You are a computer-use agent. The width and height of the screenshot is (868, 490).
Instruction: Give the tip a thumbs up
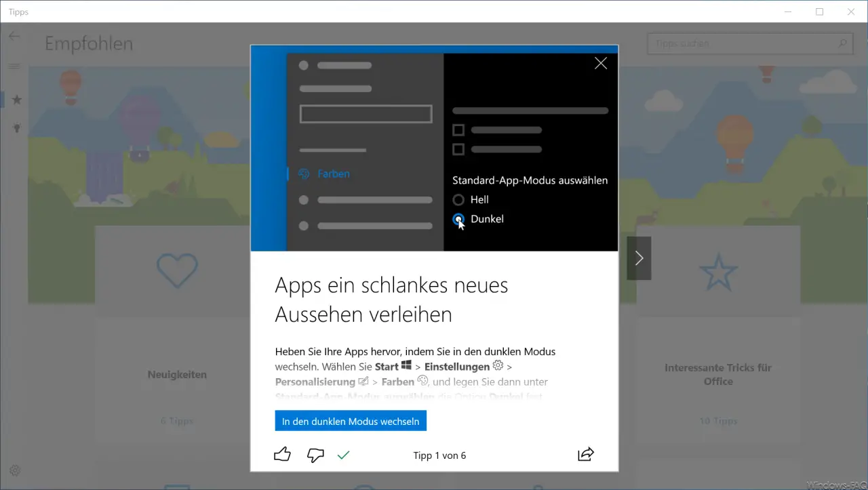pos(282,455)
